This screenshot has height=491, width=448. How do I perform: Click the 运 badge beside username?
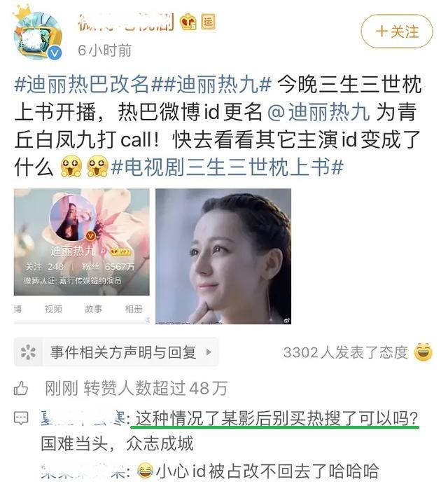pyautogui.click(x=208, y=22)
